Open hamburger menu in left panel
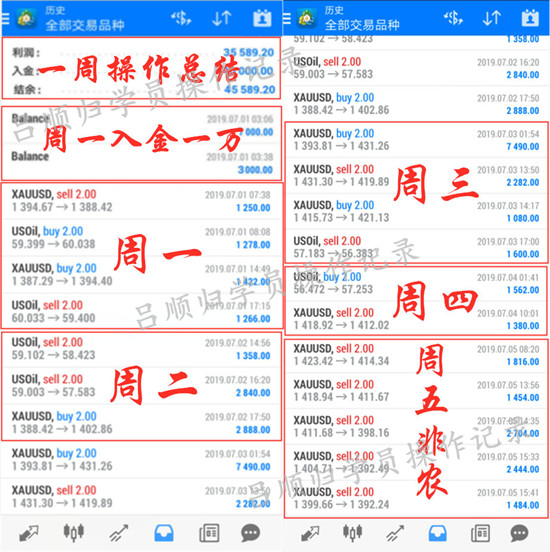 5,18
